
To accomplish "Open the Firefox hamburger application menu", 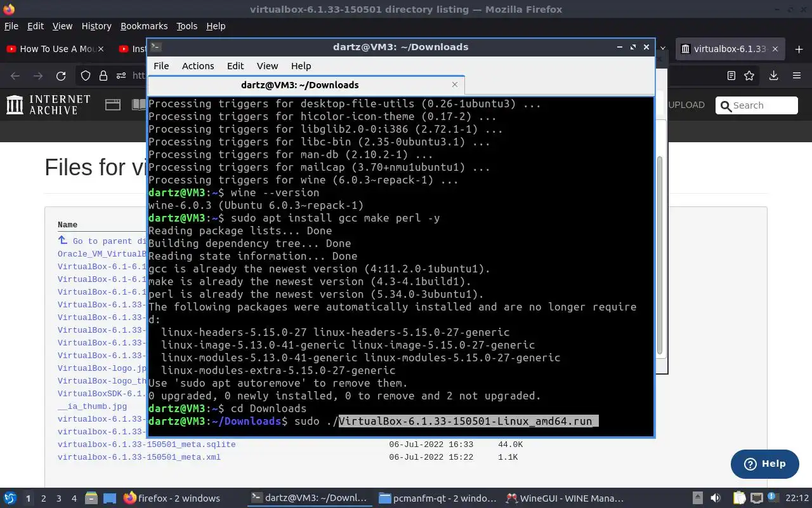I will pyautogui.click(x=797, y=76).
